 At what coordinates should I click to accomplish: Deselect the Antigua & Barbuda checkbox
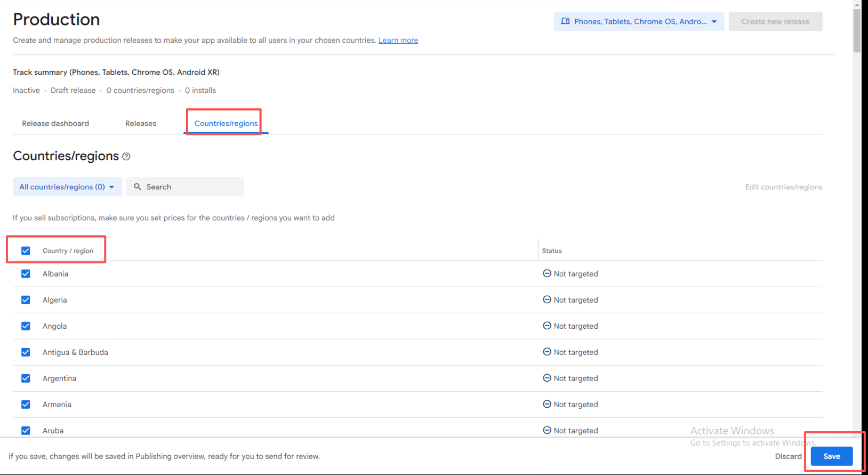[26, 352]
